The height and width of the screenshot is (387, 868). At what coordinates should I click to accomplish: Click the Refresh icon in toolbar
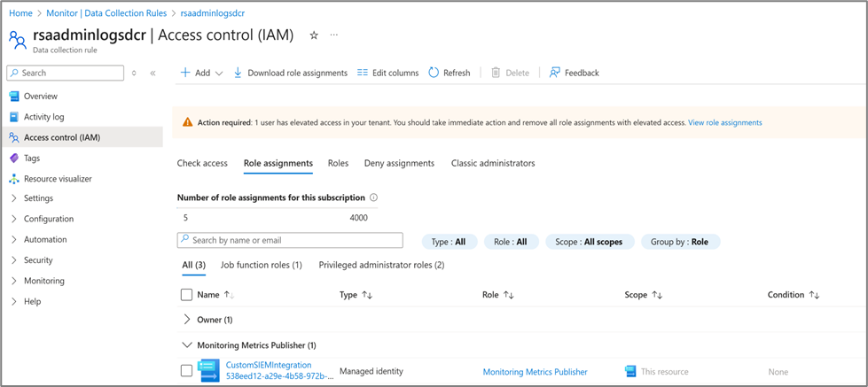click(434, 73)
